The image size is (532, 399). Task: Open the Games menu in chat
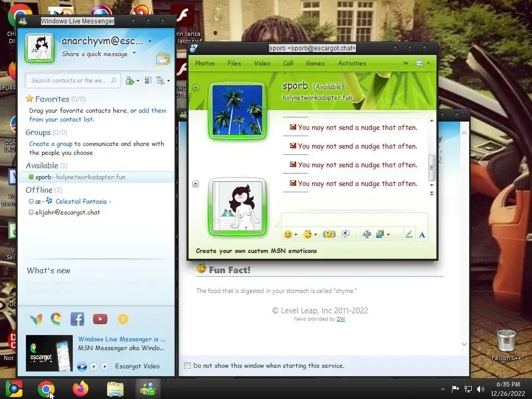pos(315,63)
